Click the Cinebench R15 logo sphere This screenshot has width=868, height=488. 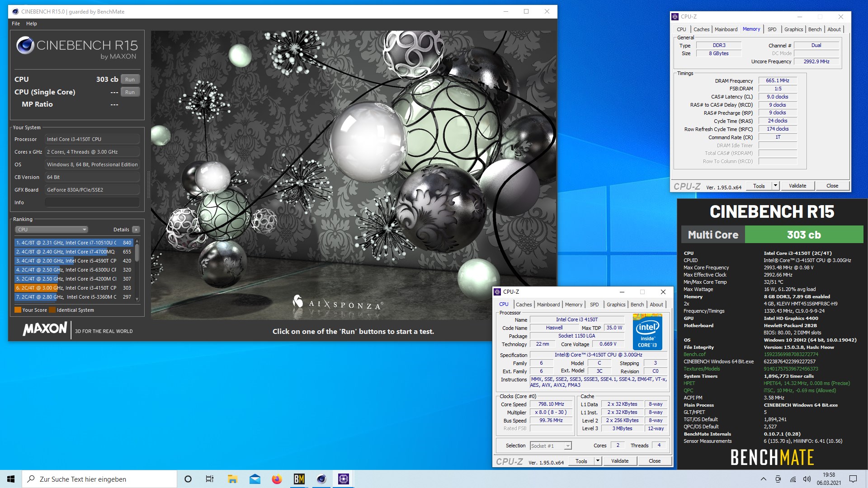(25, 46)
